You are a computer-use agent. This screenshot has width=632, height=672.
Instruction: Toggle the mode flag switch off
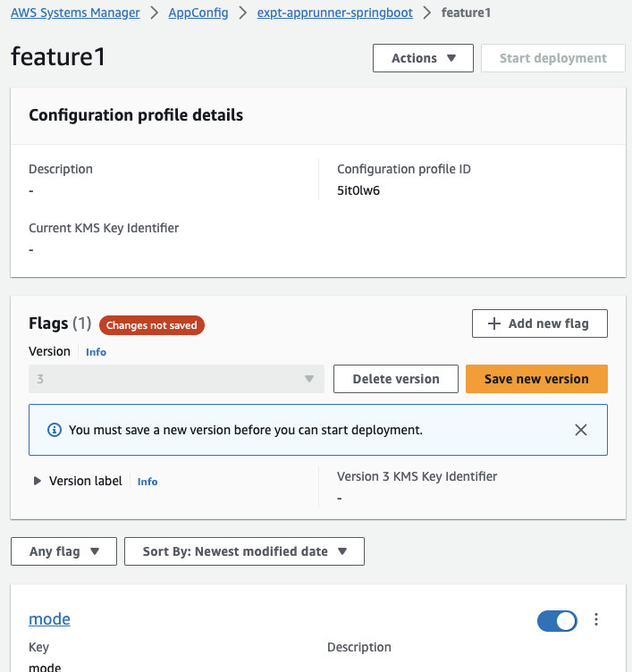557,620
